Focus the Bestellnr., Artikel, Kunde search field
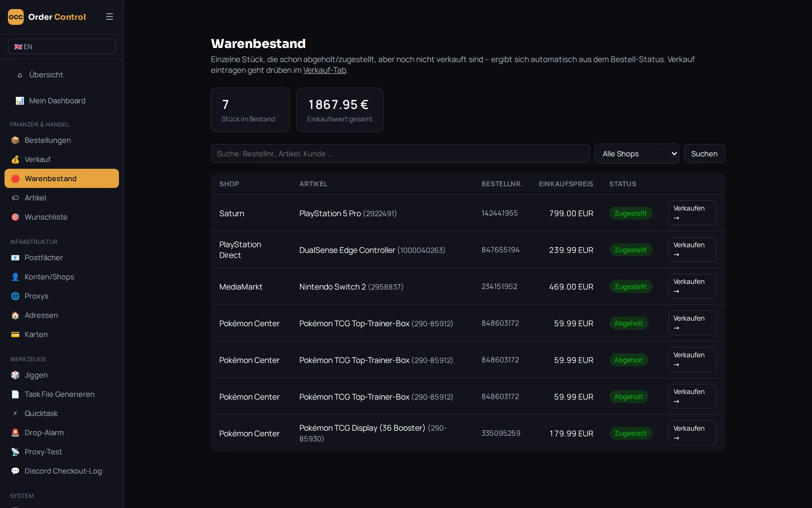This screenshot has height=508, width=812. [400, 154]
